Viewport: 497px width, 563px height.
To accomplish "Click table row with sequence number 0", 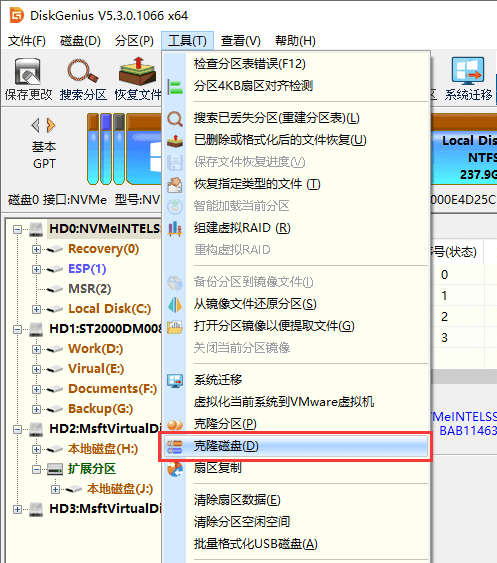I will pos(464,275).
